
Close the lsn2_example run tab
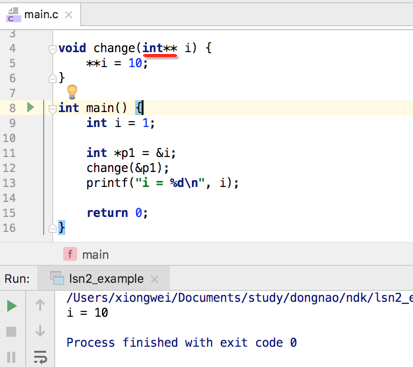tap(154, 279)
